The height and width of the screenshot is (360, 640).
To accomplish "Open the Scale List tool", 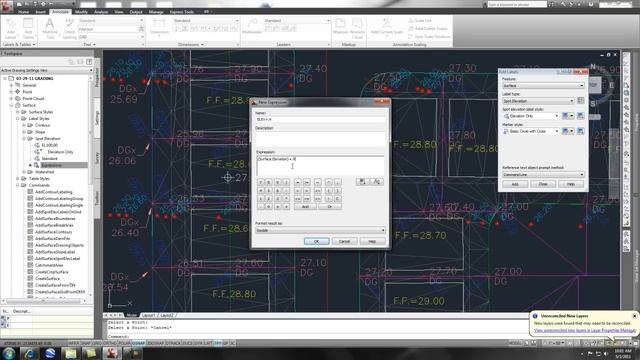I will [x=420, y=20].
